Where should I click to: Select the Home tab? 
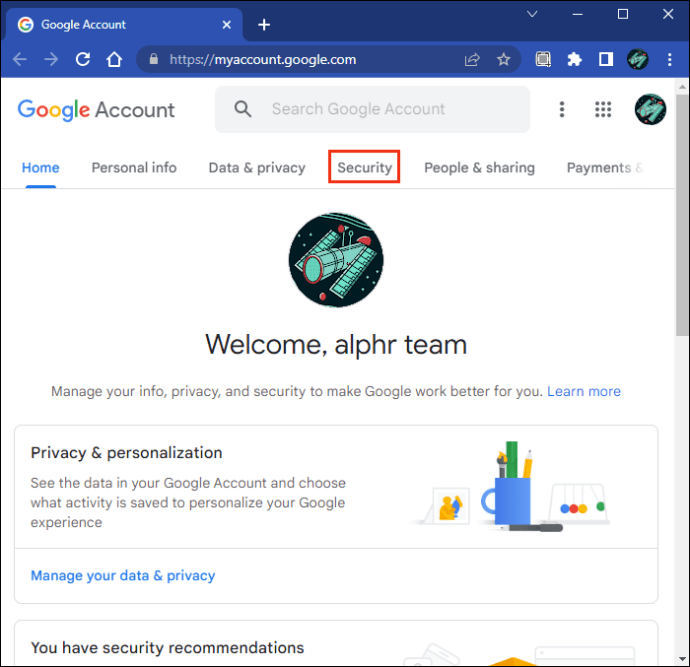click(x=40, y=168)
